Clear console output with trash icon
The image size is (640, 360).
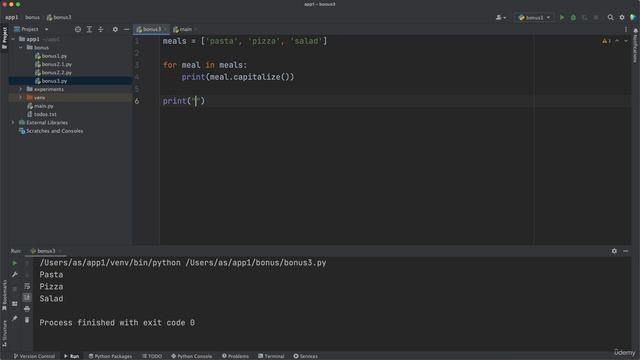pos(27,320)
